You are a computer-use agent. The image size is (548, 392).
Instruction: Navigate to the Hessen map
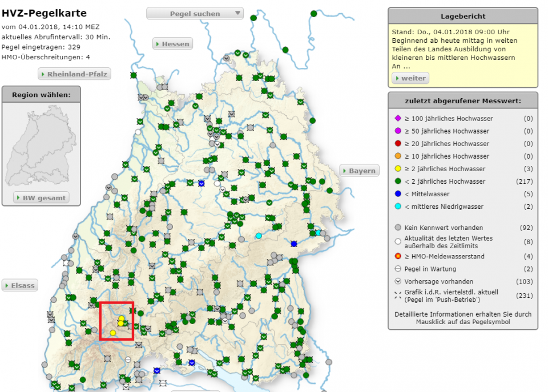[x=172, y=44]
